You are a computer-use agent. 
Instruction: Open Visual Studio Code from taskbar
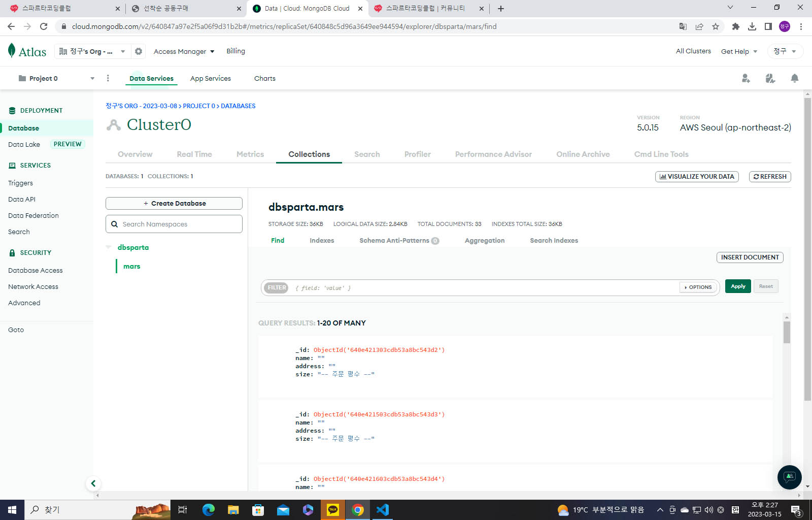383,510
